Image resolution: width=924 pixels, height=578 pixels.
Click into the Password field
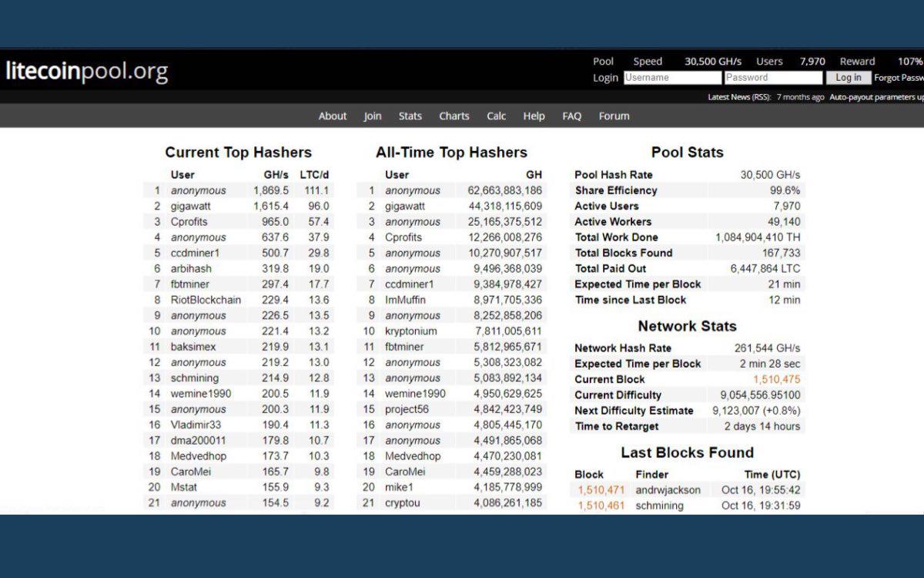tap(773, 78)
